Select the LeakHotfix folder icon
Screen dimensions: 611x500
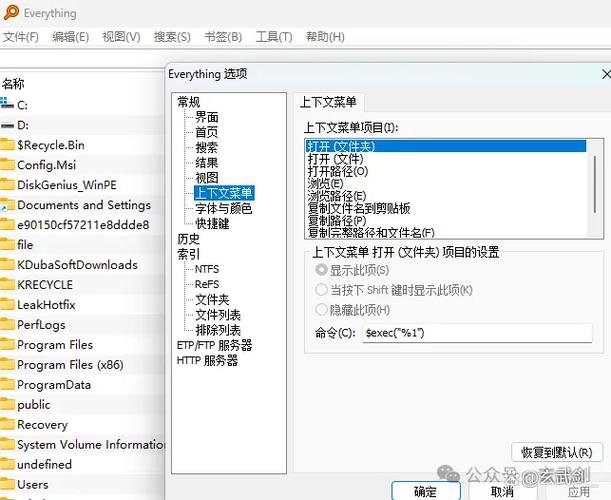[x=7, y=305]
